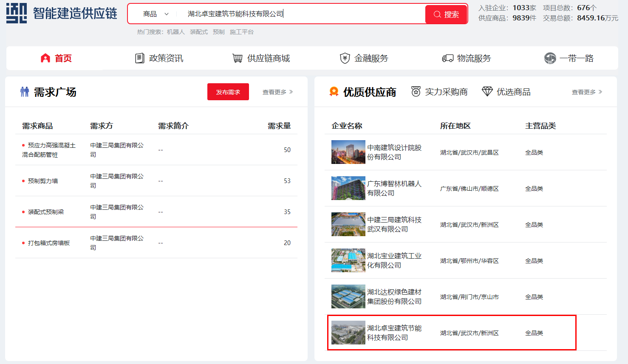This screenshot has width=628, height=364.
Task: Open thumbnail of 中建三局建筑科技武汉有限公司
Action: [348, 224]
